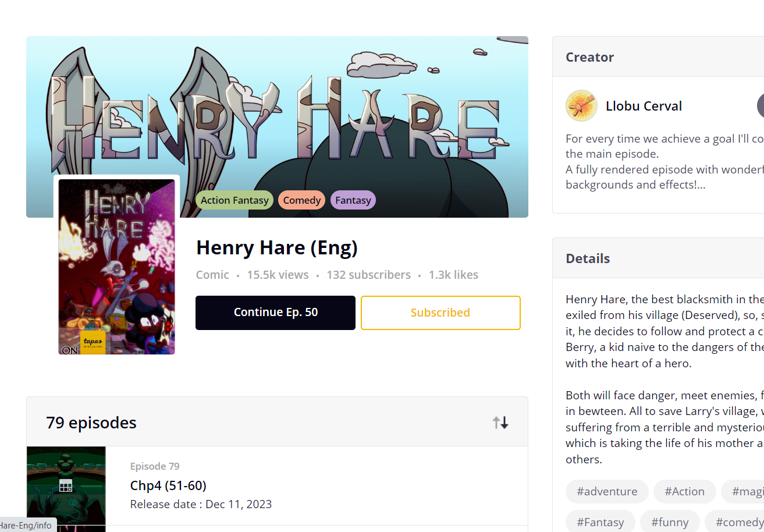Open episode Chp4 (51-60) title
Screen dimensions: 764x532
click(168, 485)
